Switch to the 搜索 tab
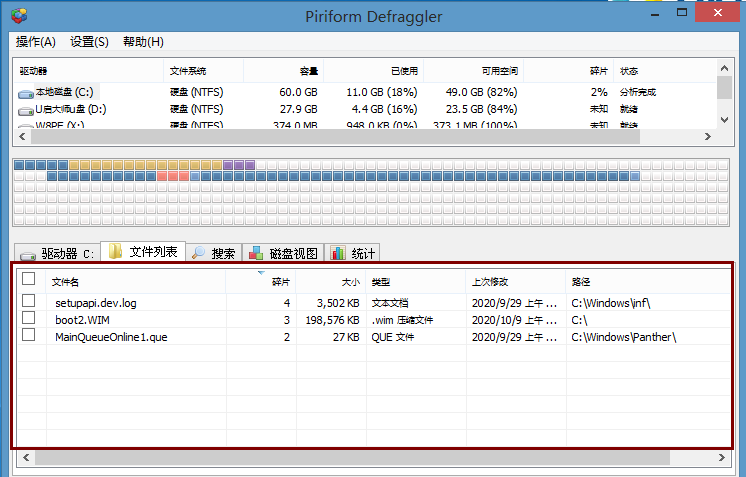 pos(214,253)
